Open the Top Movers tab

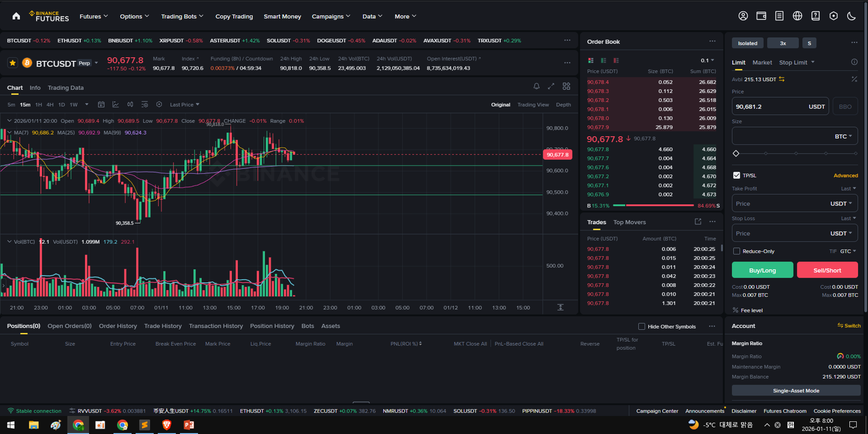[629, 222]
